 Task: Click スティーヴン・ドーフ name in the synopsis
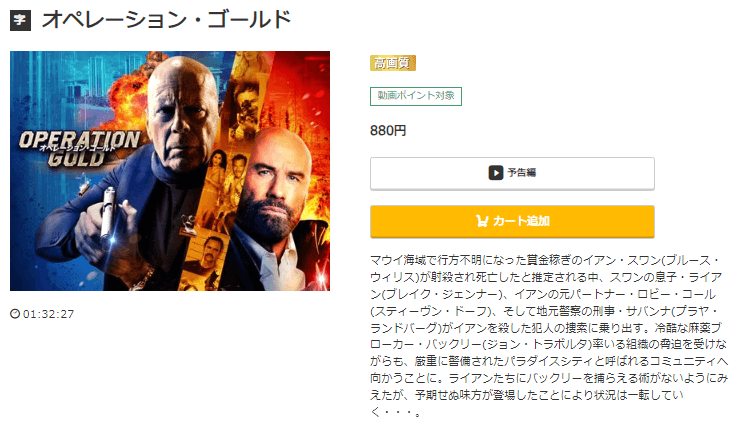coord(430,311)
